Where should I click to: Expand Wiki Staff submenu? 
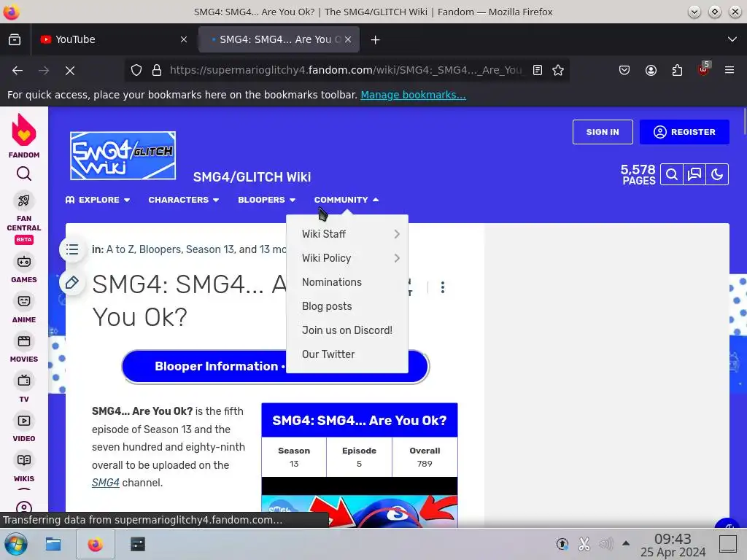coord(347,234)
